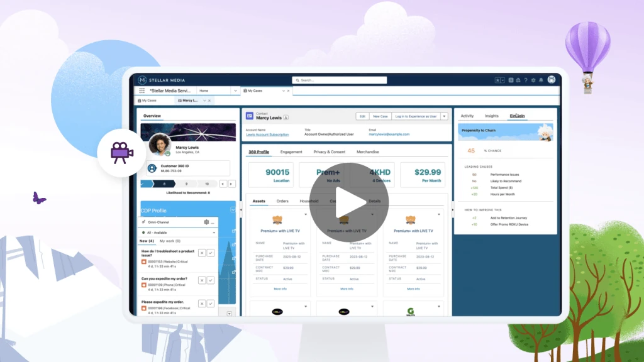This screenshot has height=362, width=644.
Task: Open first Premium+ asset card dropdown arrow
Action: click(306, 214)
